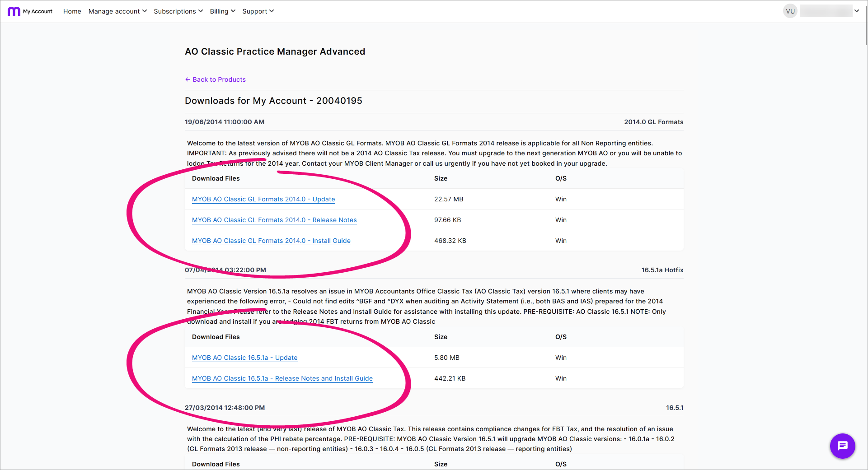Open the Billing dropdown menu

coord(223,11)
